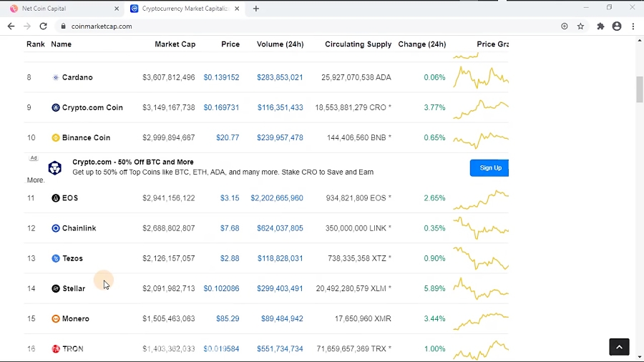Click the Chainlink logo icon
The image size is (644, 362).
coord(55,228)
